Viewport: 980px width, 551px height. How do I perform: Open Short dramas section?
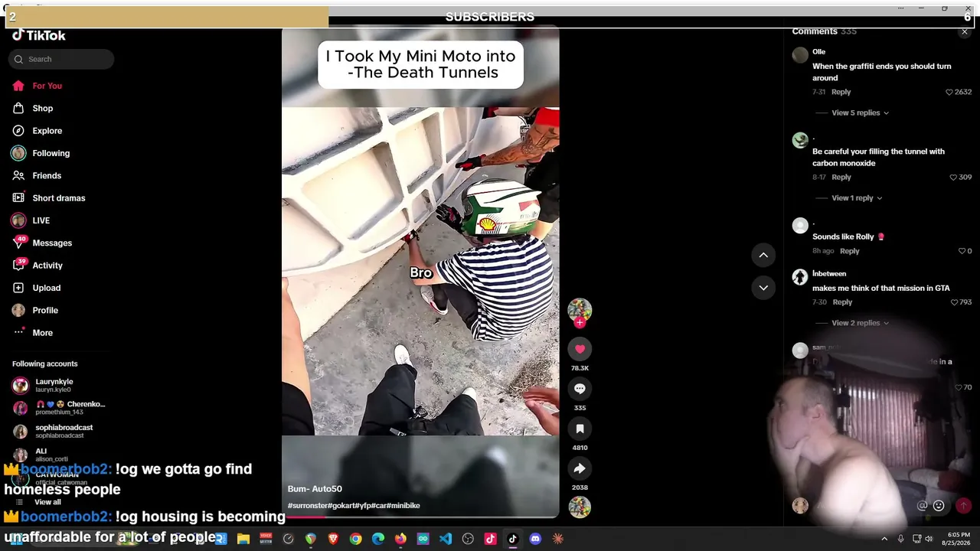pyautogui.click(x=57, y=198)
